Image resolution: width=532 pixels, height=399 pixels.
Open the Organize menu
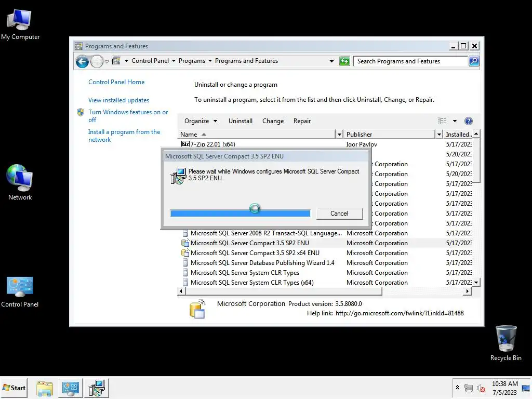coord(201,121)
